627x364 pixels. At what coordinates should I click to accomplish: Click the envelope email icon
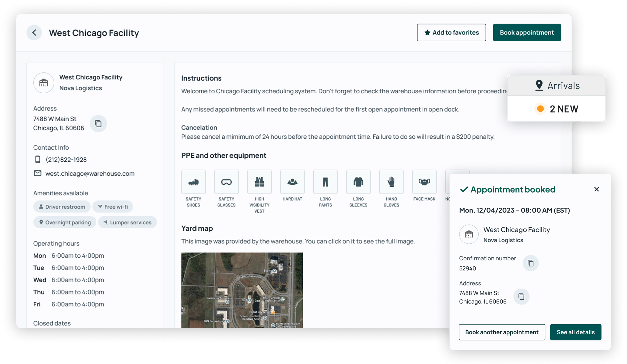click(38, 173)
